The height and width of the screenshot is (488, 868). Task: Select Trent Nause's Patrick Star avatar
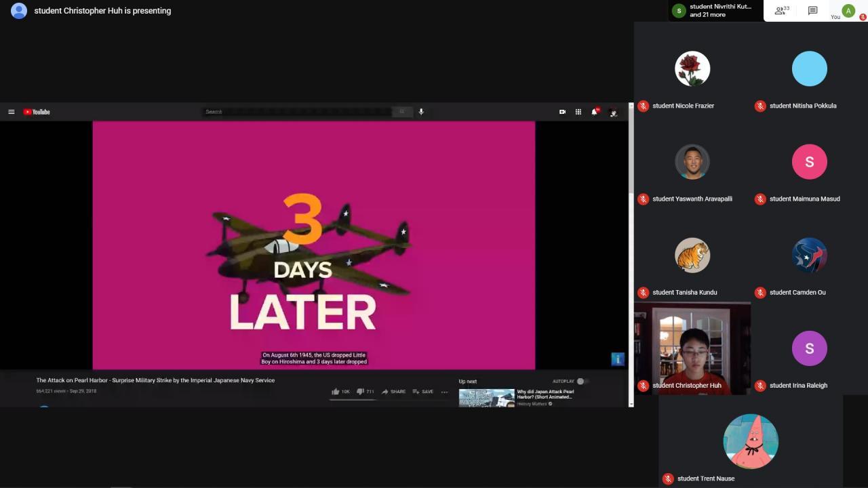(x=751, y=441)
